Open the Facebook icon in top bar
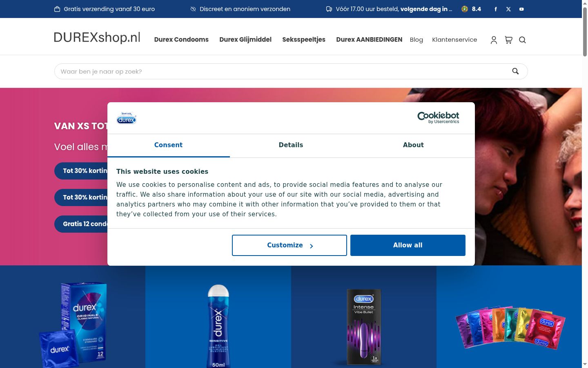The height and width of the screenshot is (368, 588). 496,9
